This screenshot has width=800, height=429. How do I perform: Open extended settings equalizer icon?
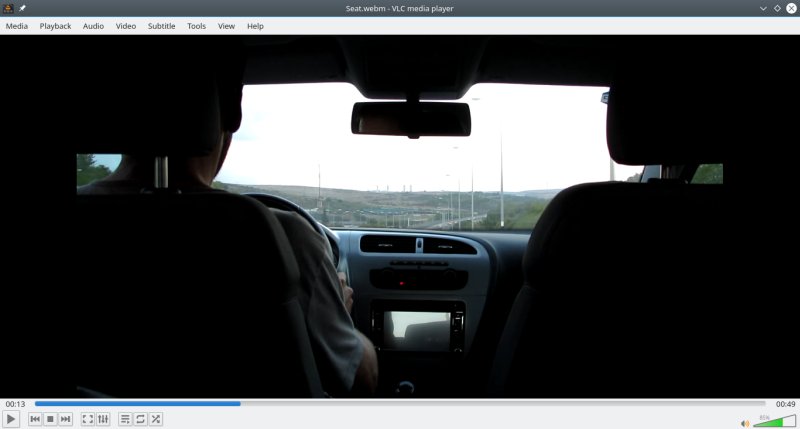pos(103,419)
